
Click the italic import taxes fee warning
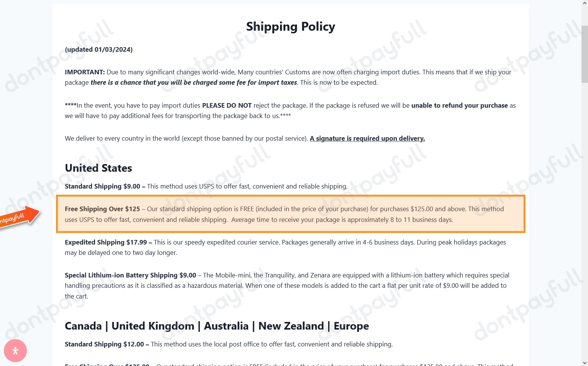click(194, 82)
